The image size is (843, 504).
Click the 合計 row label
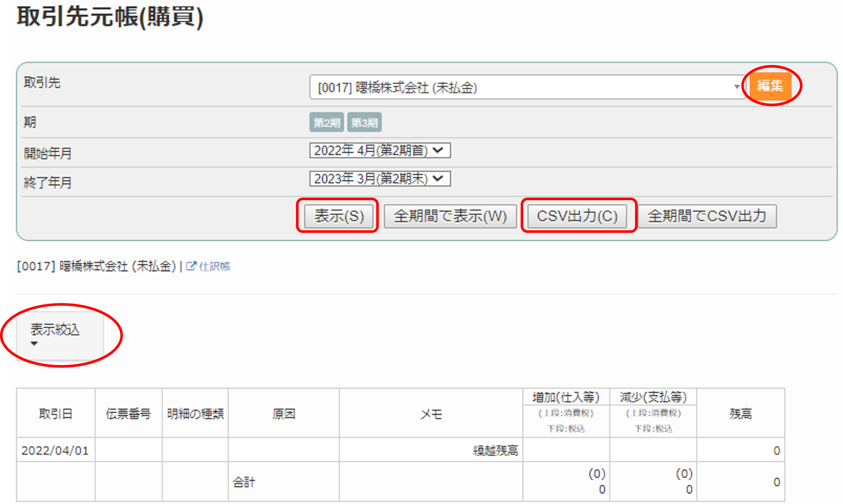[244, 482]
